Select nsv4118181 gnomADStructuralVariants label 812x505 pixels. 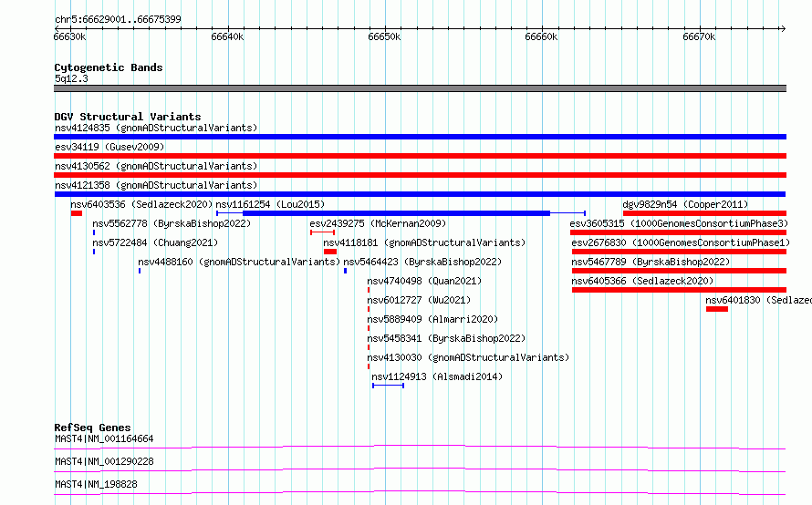click(424, 242)
